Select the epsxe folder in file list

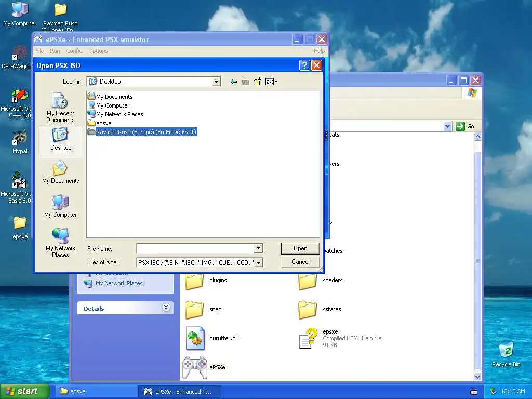coord(99,123)
